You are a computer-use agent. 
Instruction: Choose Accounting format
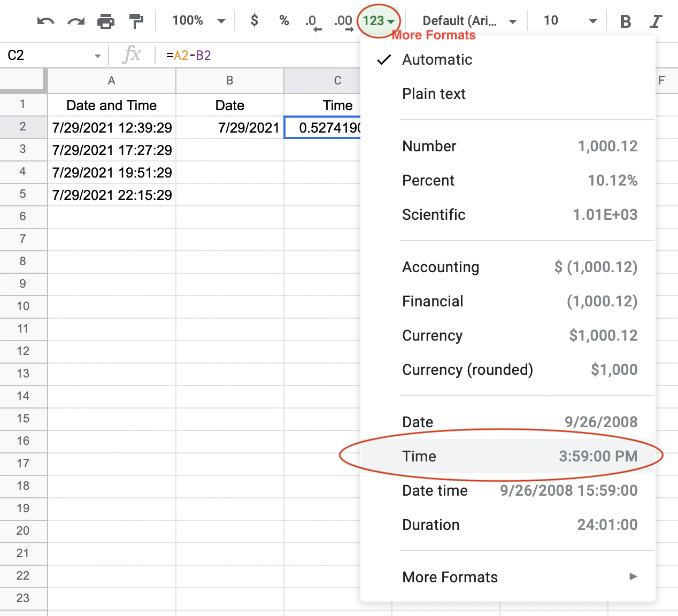[x=508, y=267]
